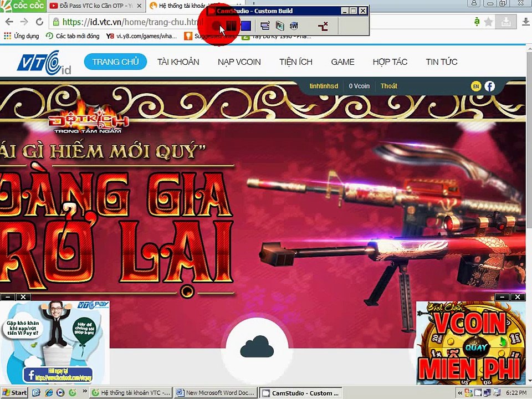The width and height of the screenshot is (532, 399).
Task: Stop recording with CamStudio blue stop button
Action: point(246,26)
